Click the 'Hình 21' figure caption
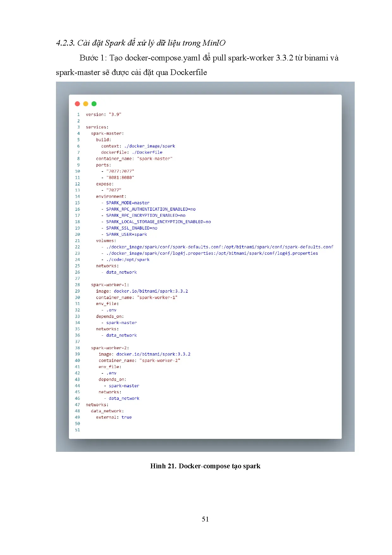 pyautogui.click(x=205, y=466)
